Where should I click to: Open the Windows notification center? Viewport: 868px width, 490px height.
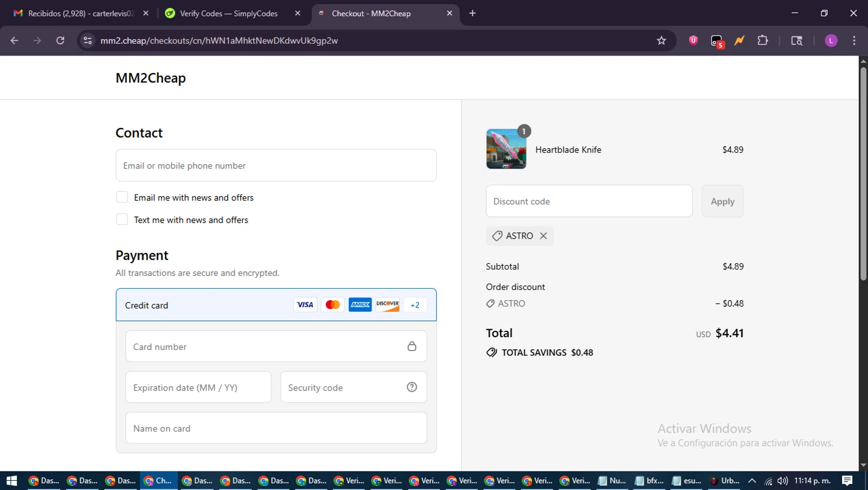click(x=847, y=481)
